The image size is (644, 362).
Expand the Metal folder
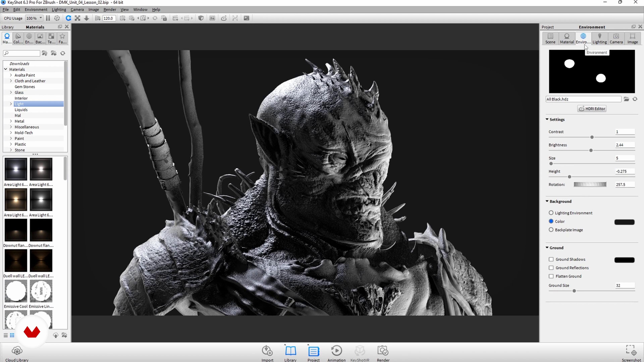pyautogui.click(x=11, y=121)
